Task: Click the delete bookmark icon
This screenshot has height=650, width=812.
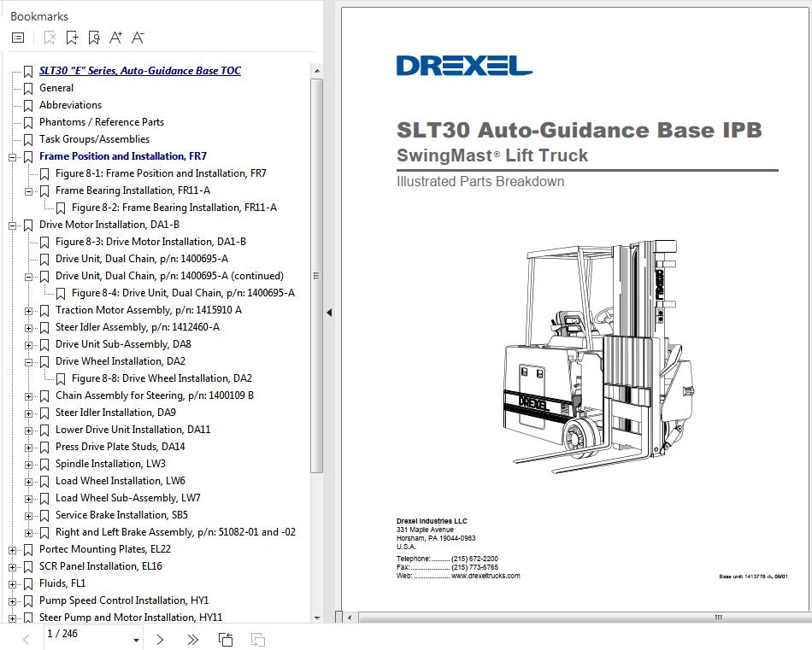Action: point(50,38)
